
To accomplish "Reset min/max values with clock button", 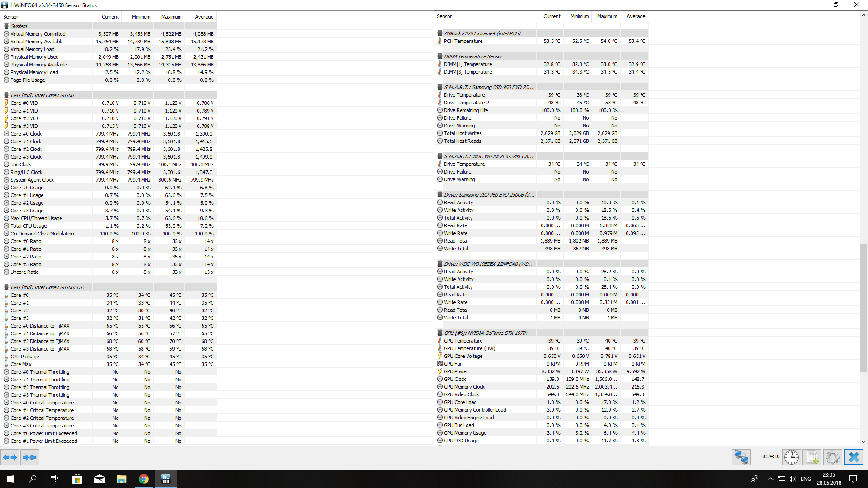I will 791,457.
